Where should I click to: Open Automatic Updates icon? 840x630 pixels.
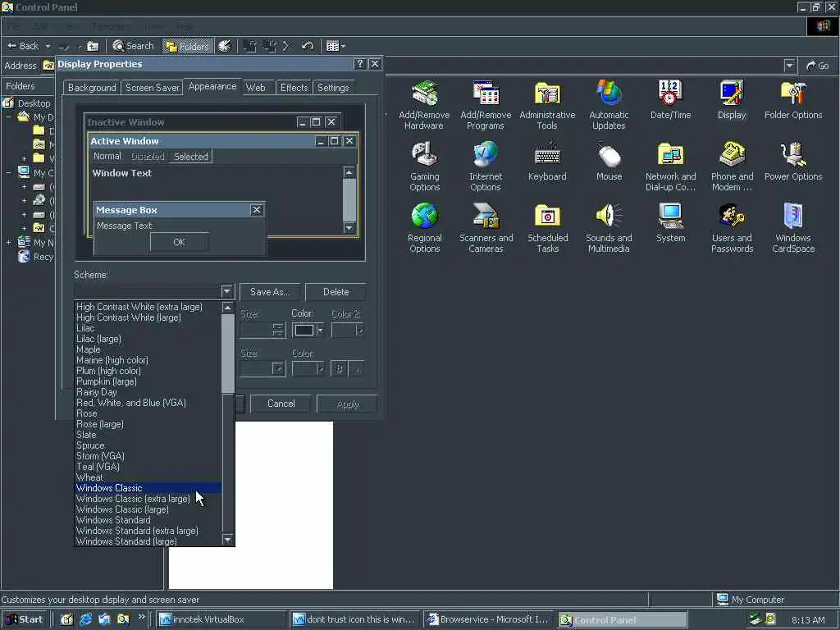[609, 105]
